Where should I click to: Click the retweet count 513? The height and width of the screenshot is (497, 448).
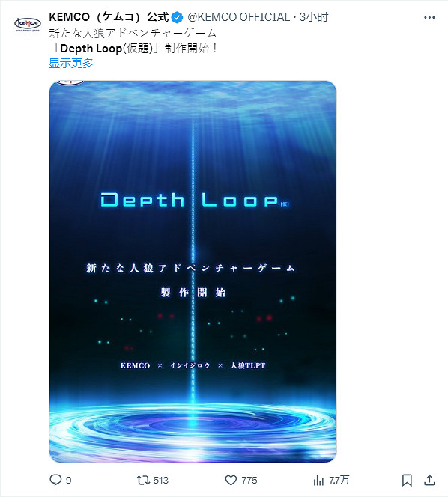(160, 481)
